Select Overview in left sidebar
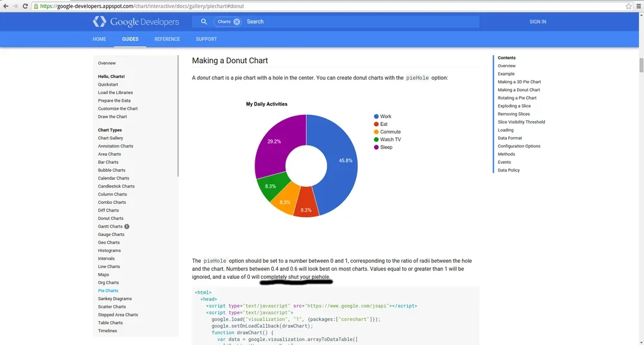 point(107,63)
